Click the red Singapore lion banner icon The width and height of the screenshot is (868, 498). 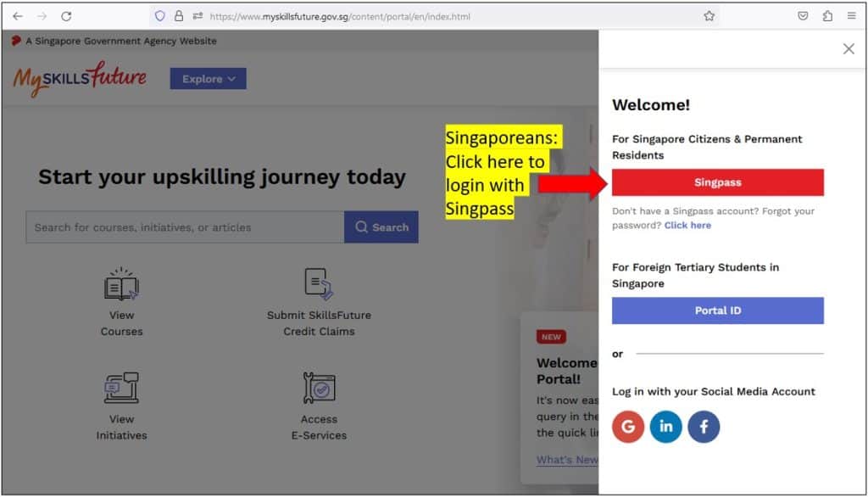[16, 41]
